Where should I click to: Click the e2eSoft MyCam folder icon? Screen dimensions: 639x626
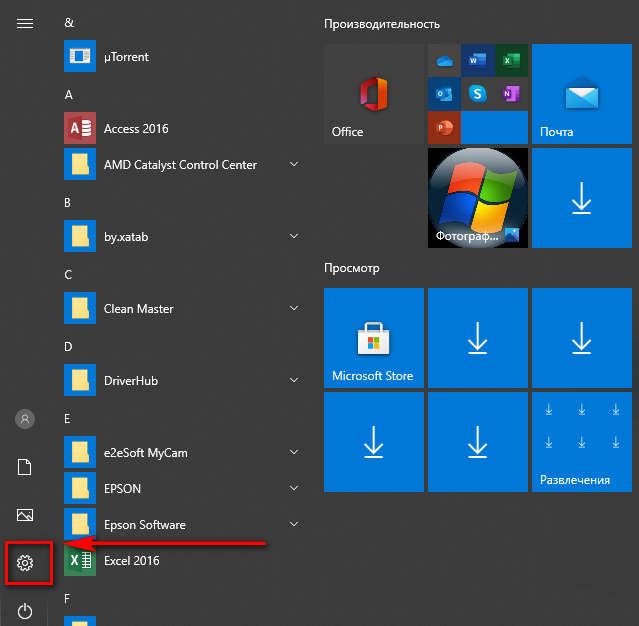(80, 452)
